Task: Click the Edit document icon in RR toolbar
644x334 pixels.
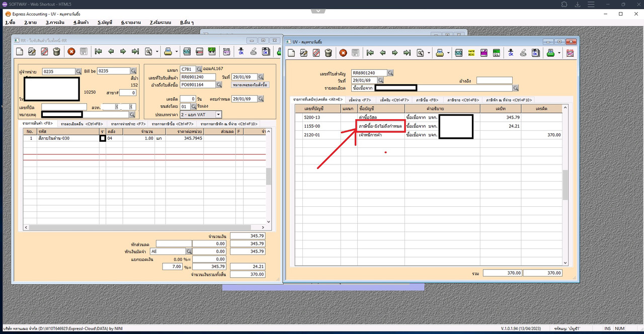Action: (x=32, y=51)
